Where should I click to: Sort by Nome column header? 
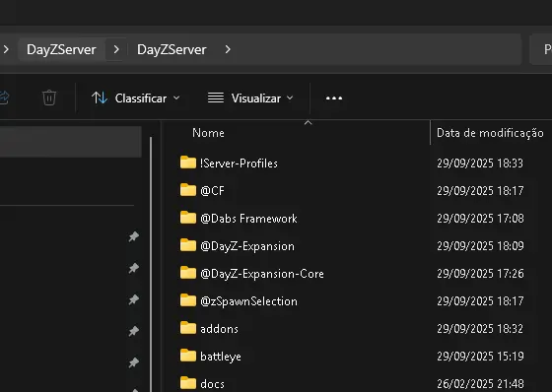coord(208,133)
